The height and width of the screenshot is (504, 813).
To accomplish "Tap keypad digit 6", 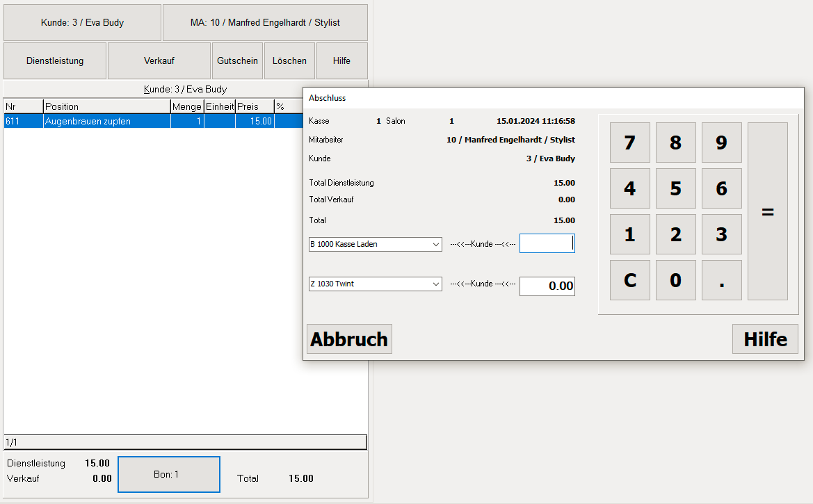I will pos(722,188).
